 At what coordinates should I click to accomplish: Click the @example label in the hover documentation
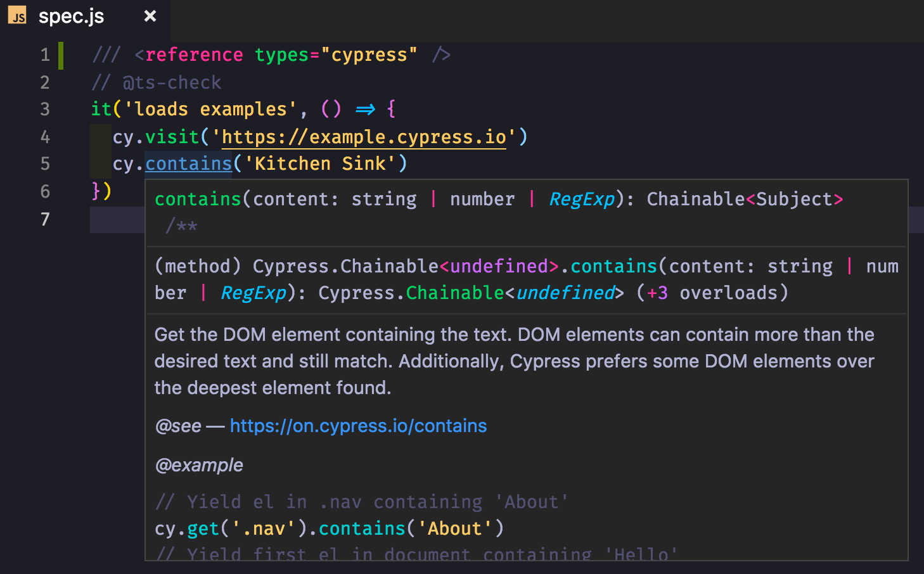click(x=198, y=465)
